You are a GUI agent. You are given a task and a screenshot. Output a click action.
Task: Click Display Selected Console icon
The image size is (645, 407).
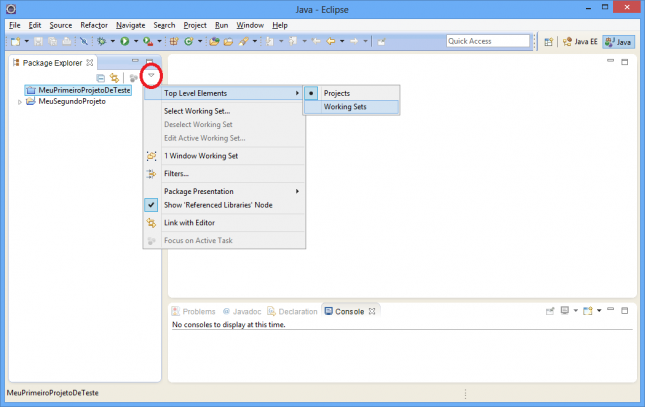[x=565, y=311]
